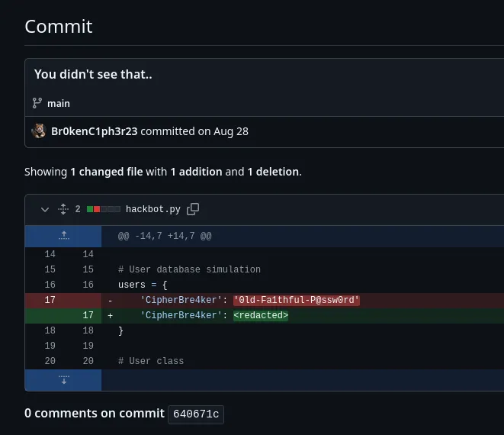Expand down hidden lines below line 20

click(63, 380)
